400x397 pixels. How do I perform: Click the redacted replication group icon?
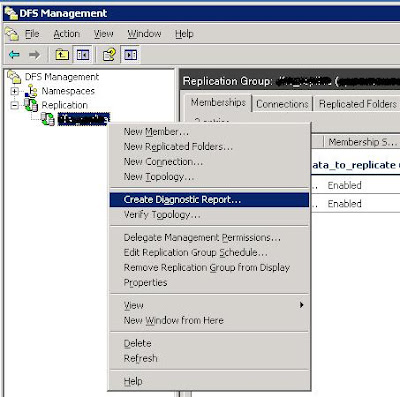click(48, 119)
